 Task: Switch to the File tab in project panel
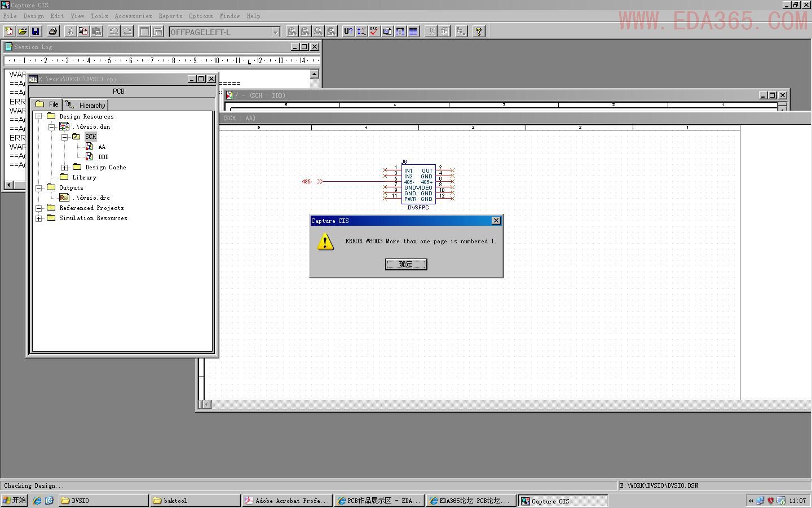click(47, 104)
